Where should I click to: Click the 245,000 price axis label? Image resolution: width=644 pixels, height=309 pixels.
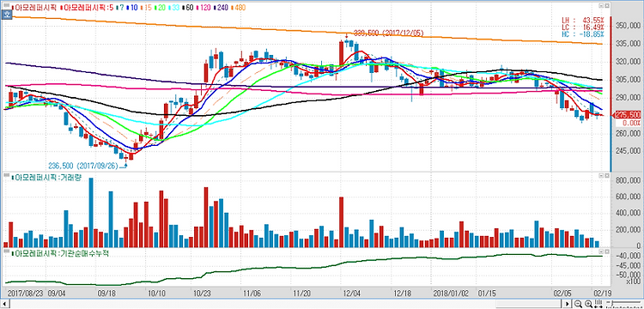pyautogui.click(x=628, y=151)
